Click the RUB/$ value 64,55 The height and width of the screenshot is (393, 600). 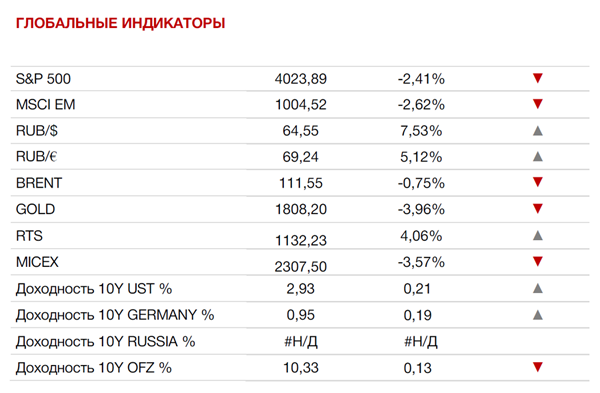(300, 131)
